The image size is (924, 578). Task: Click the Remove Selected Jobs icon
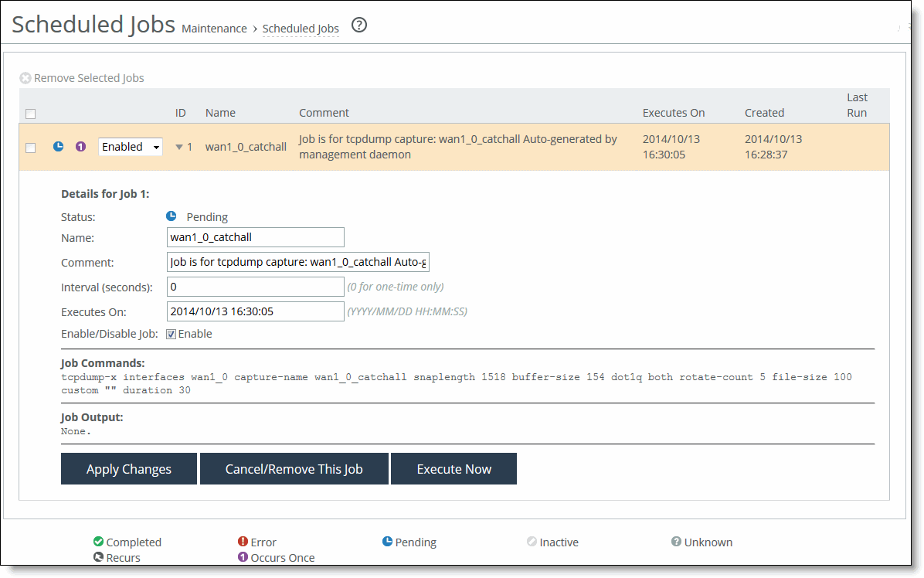pyautogui.click(x=25, y=78)
